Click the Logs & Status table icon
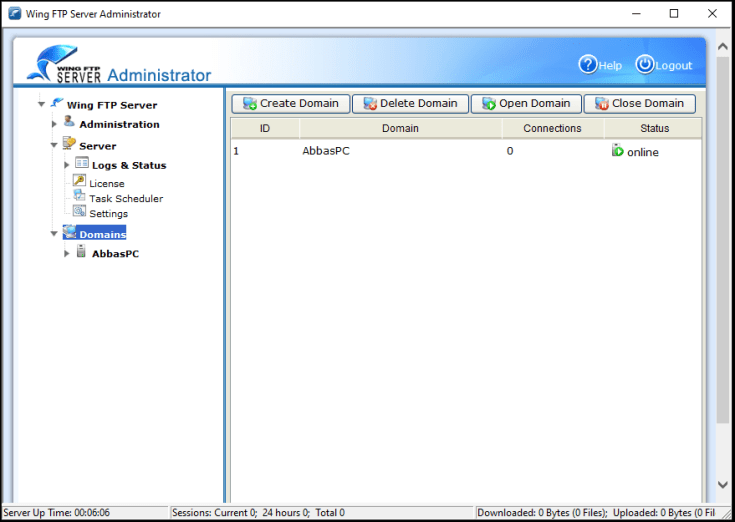This screenshot has height=522, width=735. coord(82,162)
